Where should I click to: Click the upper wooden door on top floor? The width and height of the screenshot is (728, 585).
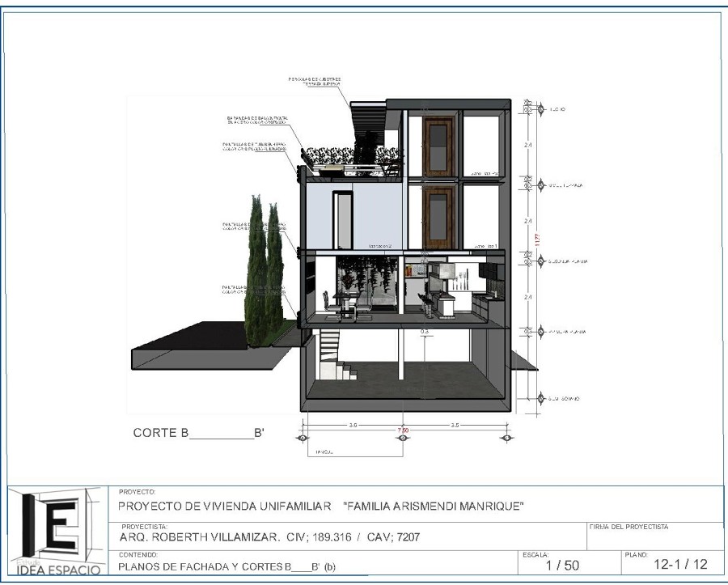pos(438,146)
